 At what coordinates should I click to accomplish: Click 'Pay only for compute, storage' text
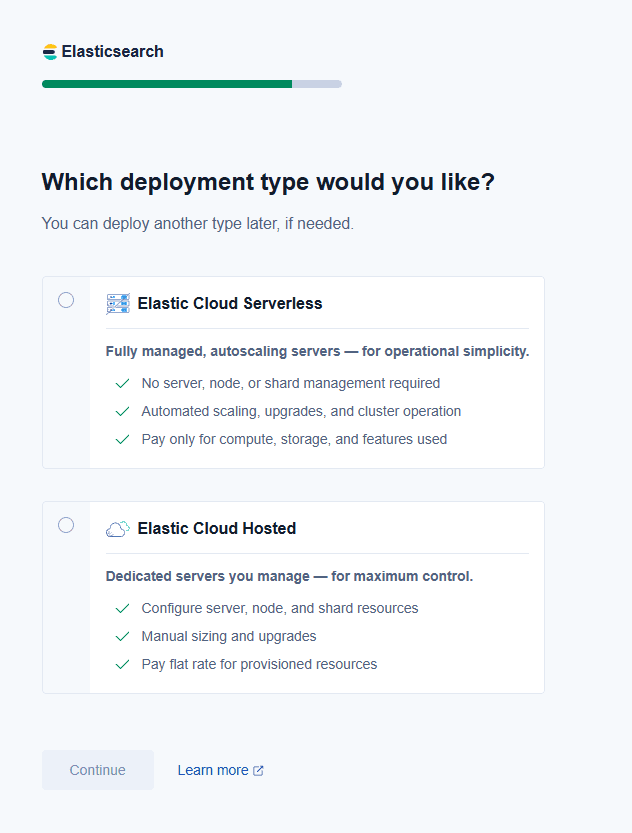(294, 439)
